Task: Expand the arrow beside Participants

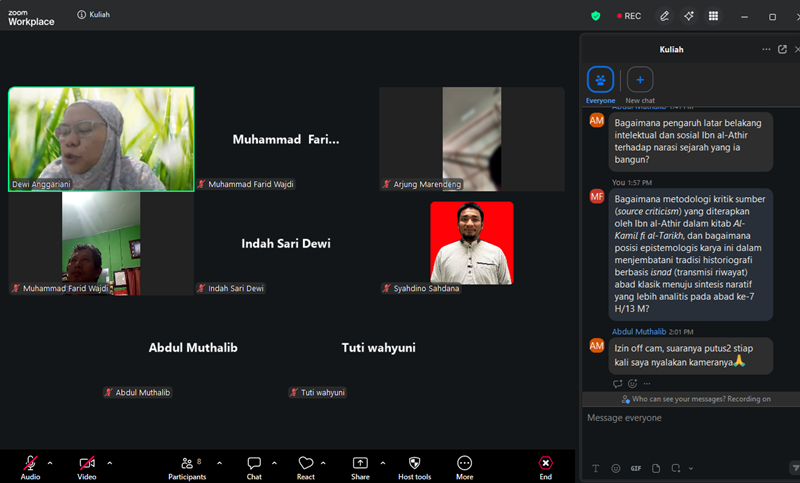Action: 219,463
